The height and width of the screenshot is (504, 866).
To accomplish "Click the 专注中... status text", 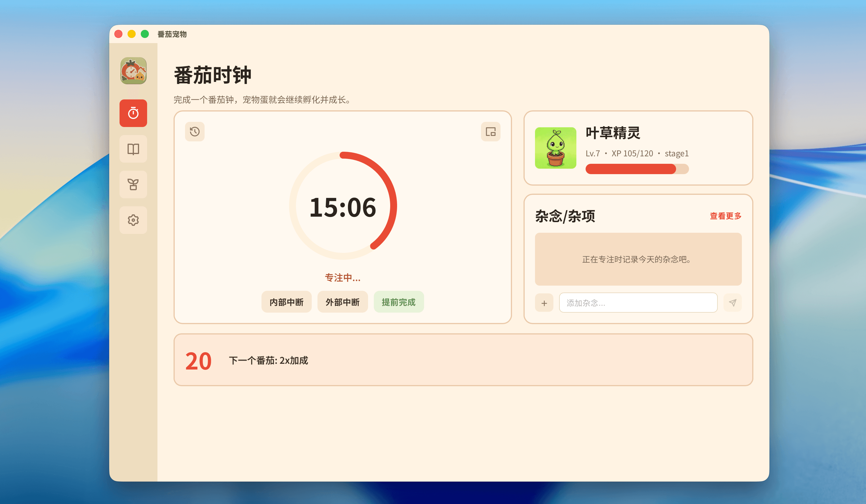I will click(343, 278).
